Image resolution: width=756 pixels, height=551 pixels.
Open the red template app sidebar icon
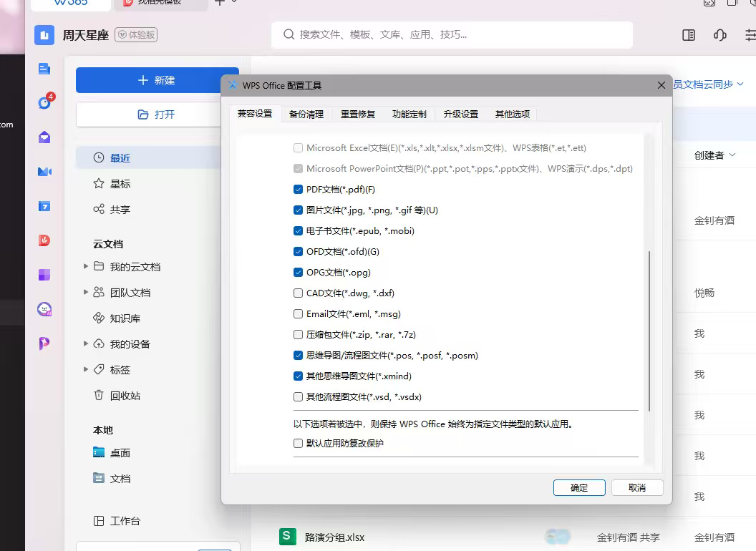coord(44,240)
